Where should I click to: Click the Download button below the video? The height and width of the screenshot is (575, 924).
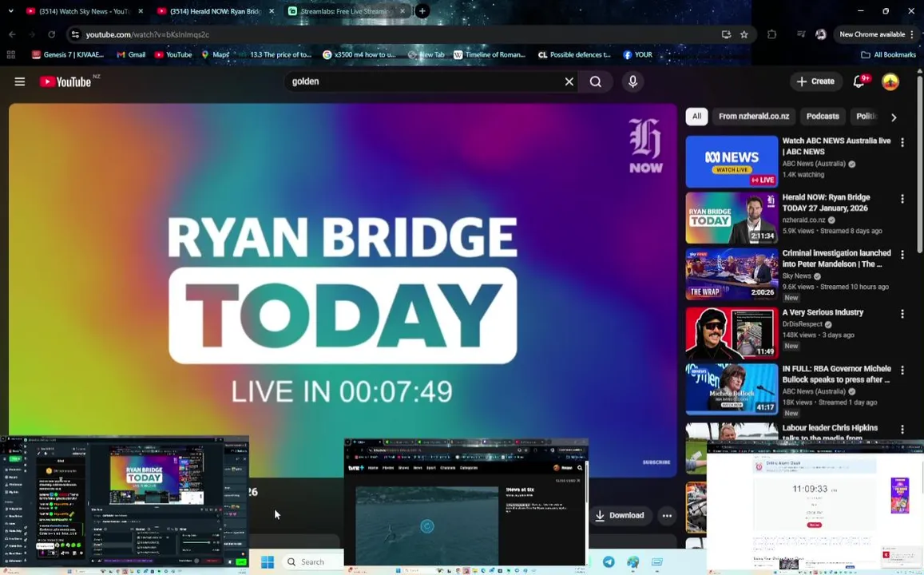620,515
